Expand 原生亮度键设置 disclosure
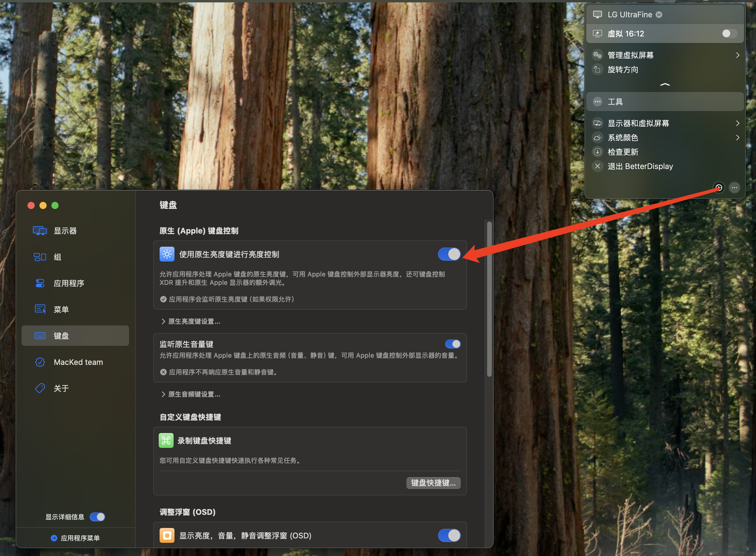The image size is (756, 556). tap(191, 321)
